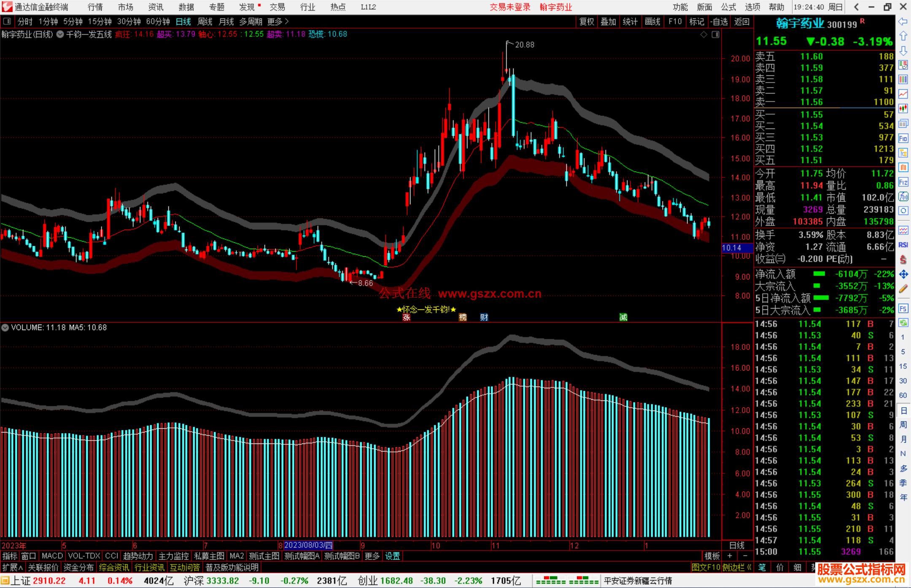Toggle the panel icon left of 分时
This screenshot has height=588, width=911.
(x=7, y=21)
